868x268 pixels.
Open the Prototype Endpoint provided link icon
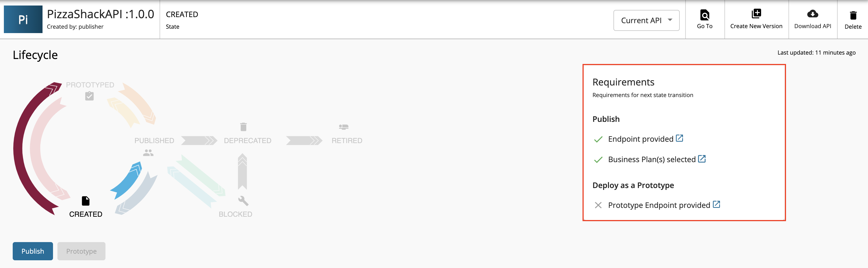click(x=716, y=204)
